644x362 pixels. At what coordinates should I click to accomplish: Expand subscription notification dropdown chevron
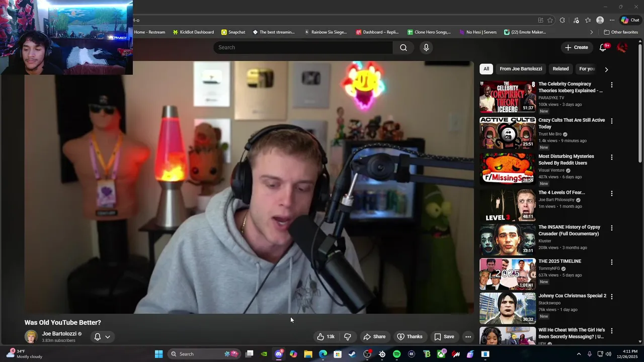tap(107, 337)
